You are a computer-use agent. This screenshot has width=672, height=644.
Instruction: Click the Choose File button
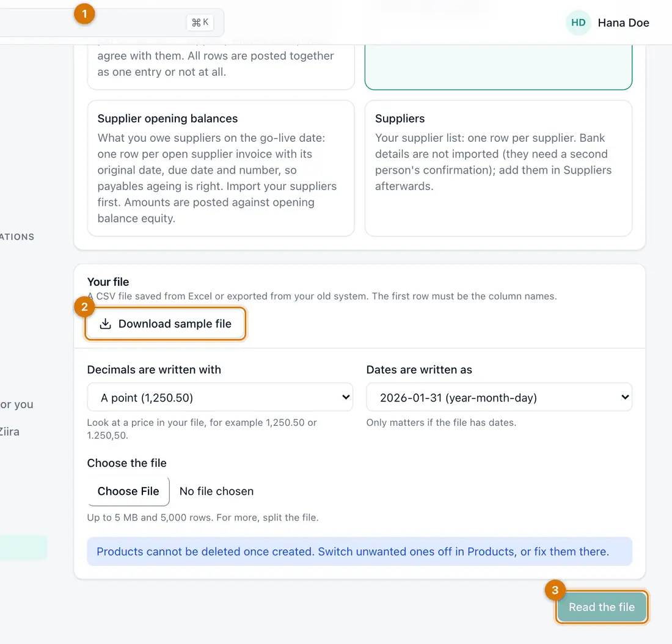click(128, 491)
